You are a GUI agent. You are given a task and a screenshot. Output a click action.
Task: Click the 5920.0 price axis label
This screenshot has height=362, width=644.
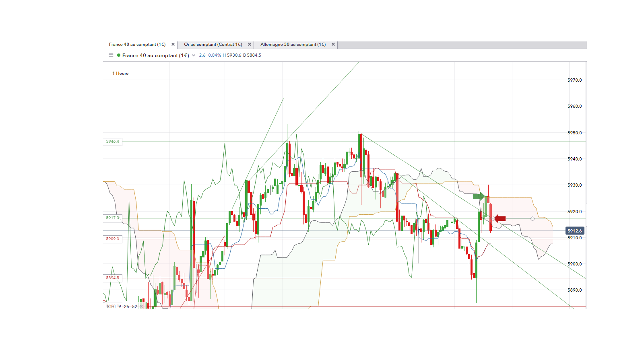pyautogui.click(x=574, y=212)
